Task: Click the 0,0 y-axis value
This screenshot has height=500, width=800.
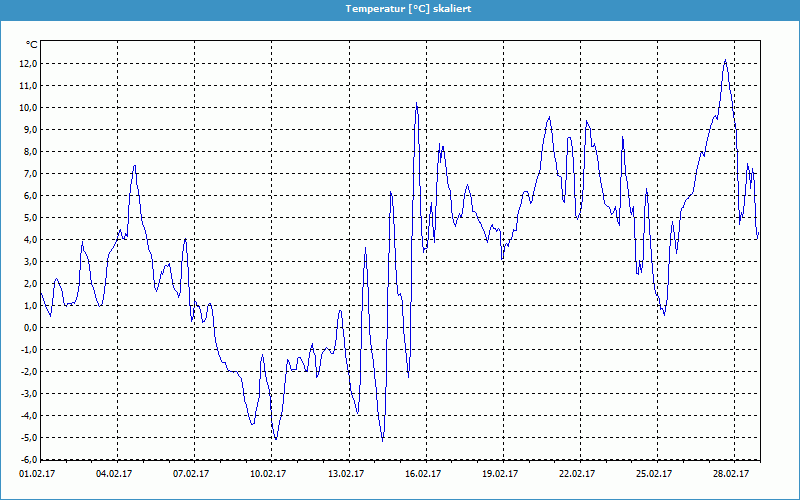Action: 28,328
